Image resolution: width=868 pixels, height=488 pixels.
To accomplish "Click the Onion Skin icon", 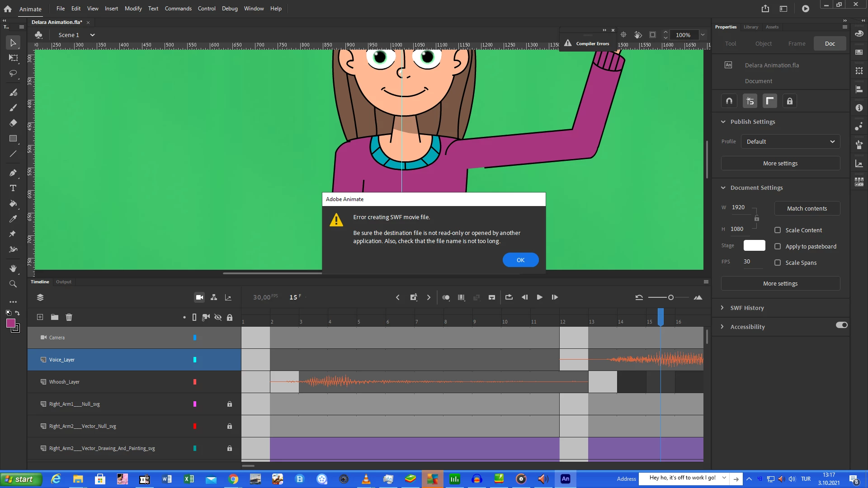I will click(x=446, y=297).
